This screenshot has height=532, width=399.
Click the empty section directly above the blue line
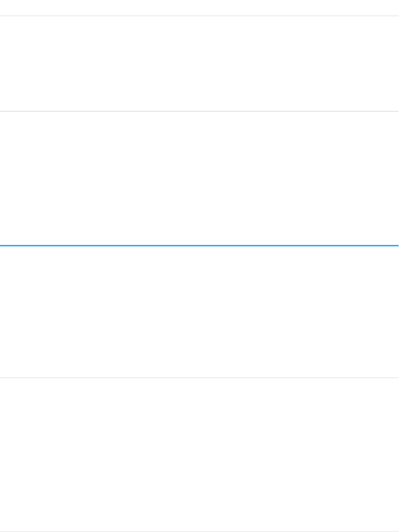[199, 179]
